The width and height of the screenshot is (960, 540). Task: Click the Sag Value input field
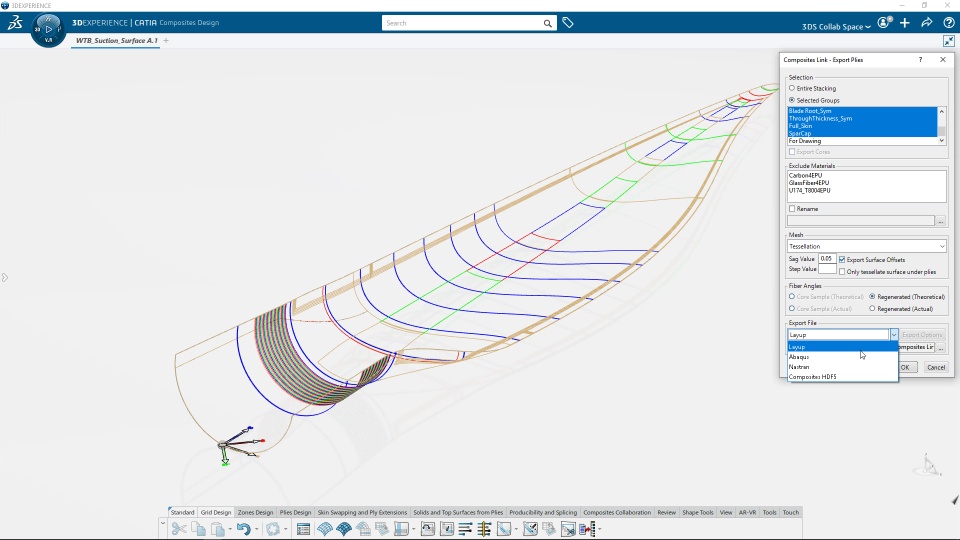[x=827, y=259]
